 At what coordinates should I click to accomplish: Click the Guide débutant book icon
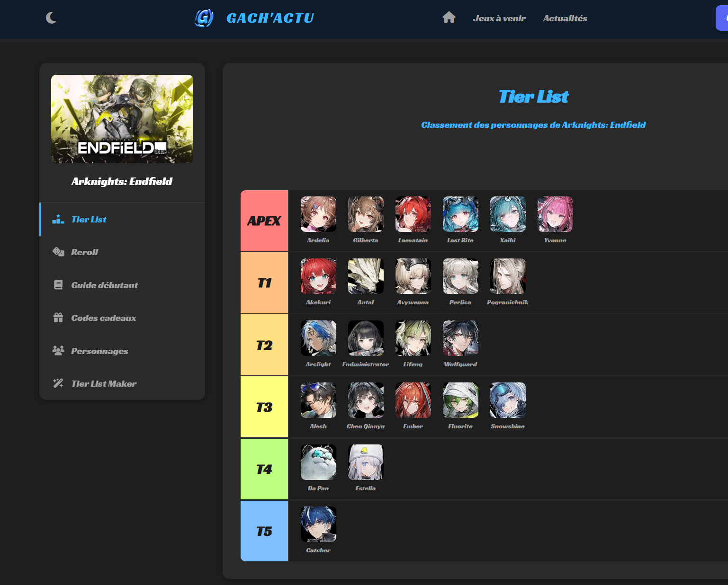click(58, 285)
